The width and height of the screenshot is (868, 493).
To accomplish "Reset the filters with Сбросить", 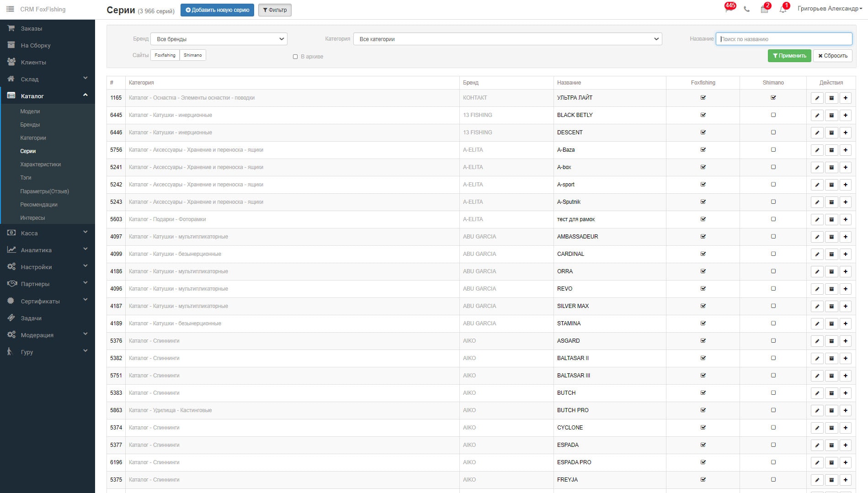I will click(833, 56).
